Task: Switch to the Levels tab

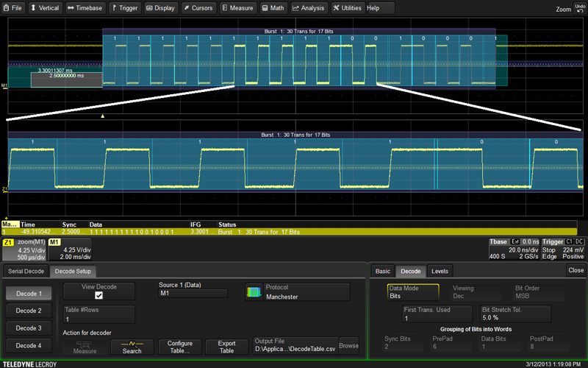Action: coord(439,271)
